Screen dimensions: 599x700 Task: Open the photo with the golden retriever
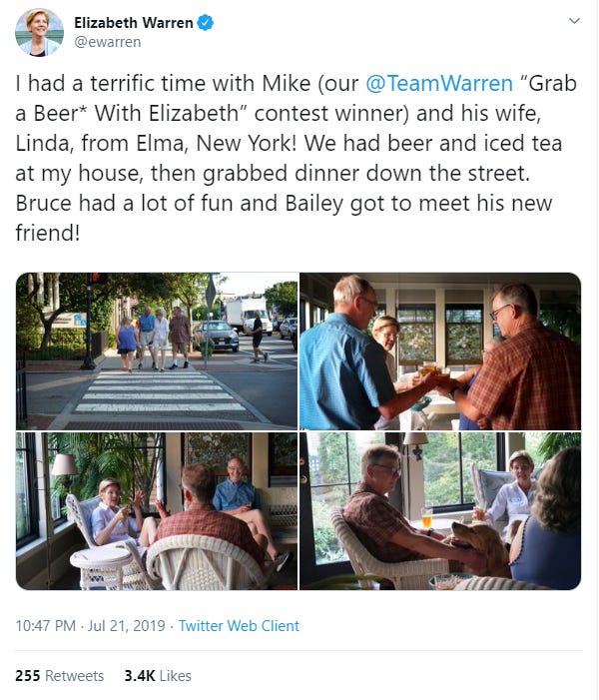440,511
